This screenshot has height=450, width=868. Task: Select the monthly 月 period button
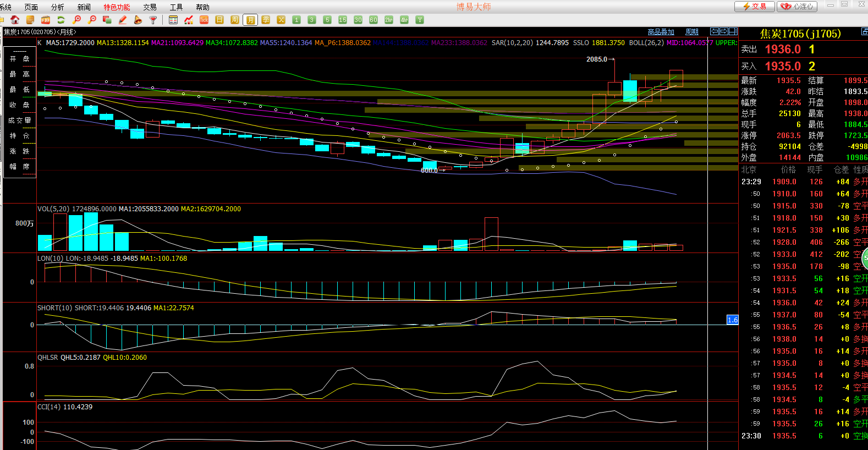coord(250,20)
